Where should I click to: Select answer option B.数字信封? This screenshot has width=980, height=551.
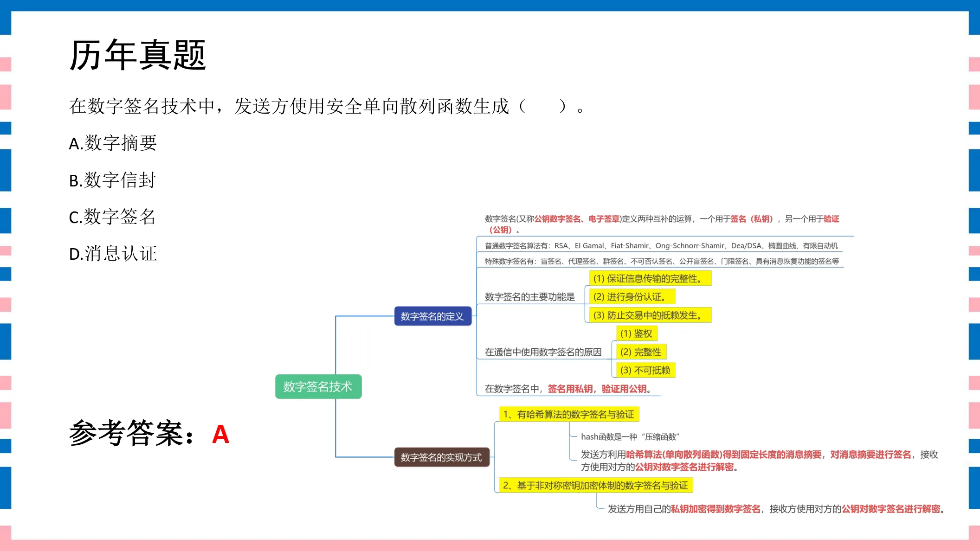pos(112,180)
